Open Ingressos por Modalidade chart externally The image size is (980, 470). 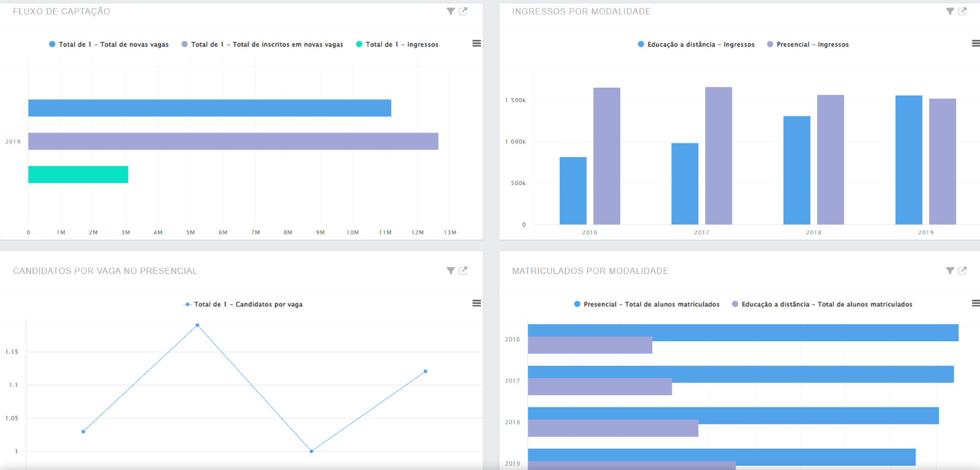pyautogui.click(x=962, y=11)
